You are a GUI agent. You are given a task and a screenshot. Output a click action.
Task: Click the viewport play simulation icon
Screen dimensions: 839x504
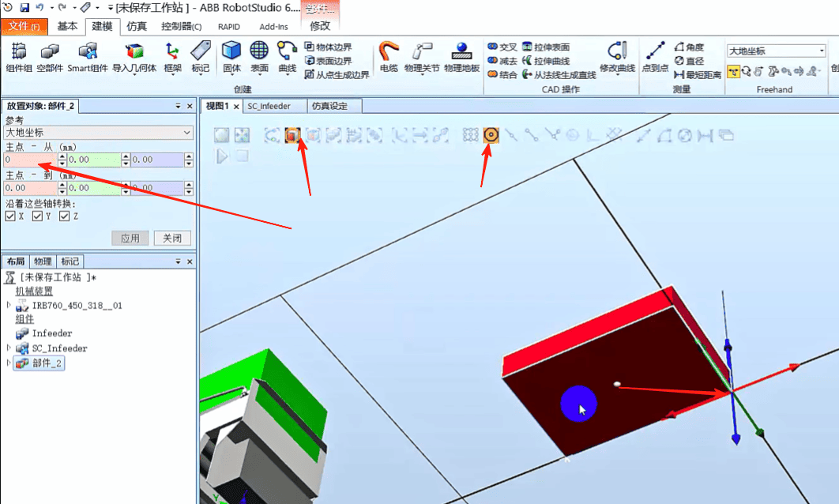tap(222, 156)
